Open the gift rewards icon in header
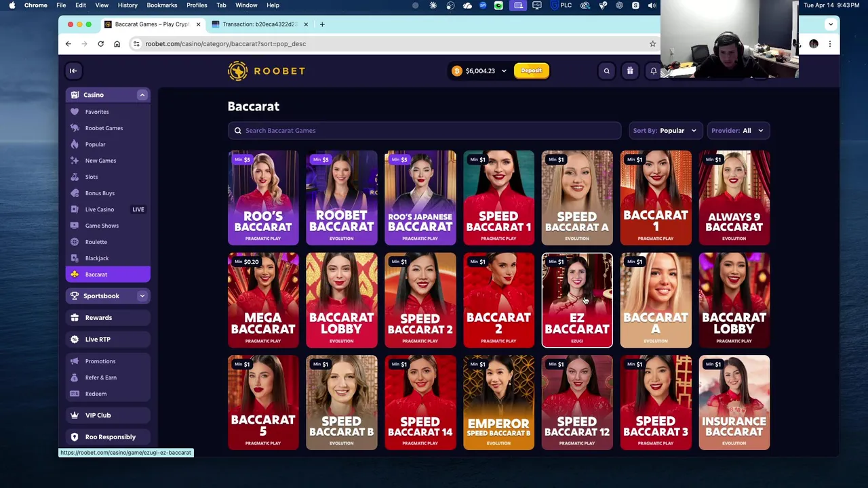 coord(630,70)
